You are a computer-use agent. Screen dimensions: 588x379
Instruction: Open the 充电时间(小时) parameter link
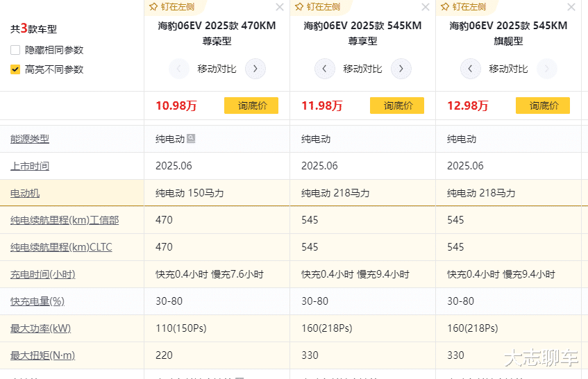43,274
